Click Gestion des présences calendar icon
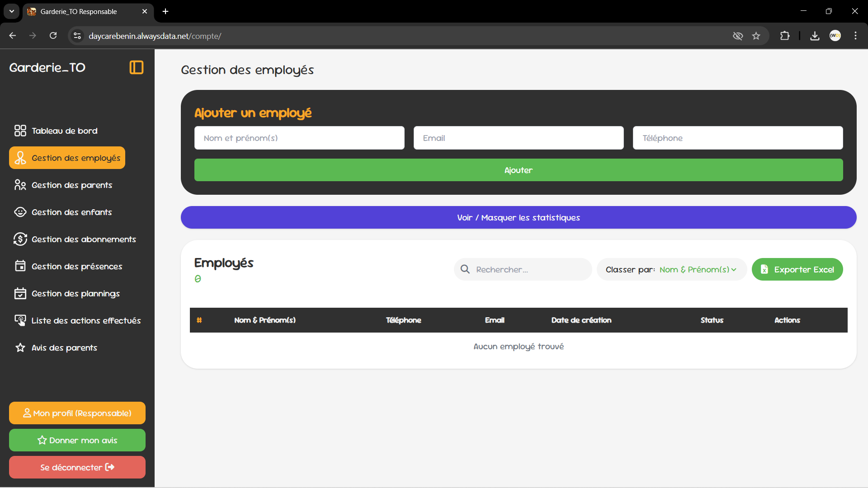 coord(20,266)
